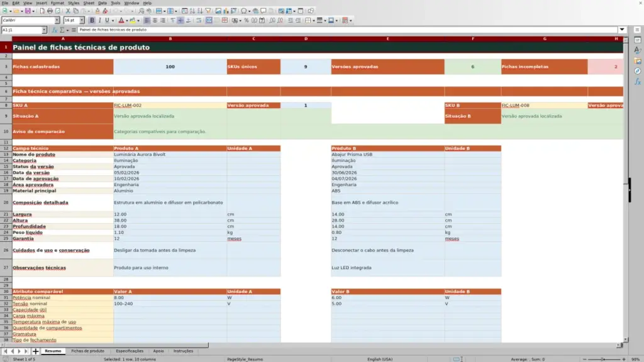This screenshot has height=362, width=644.
Task: Open the sidebar Properties panel icon
Action: click(x=638, y=40)
